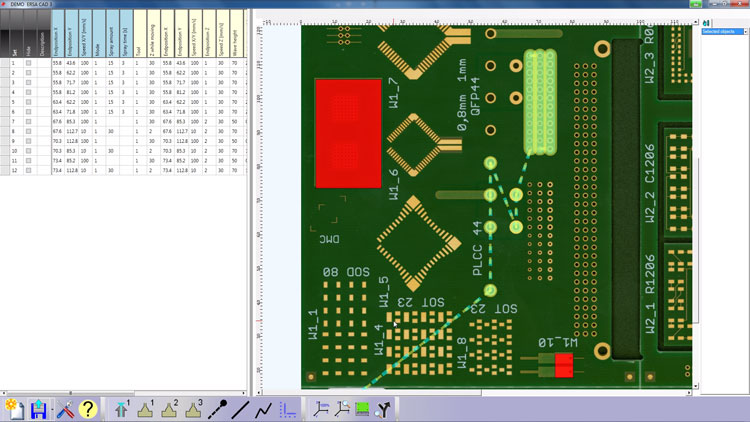This screenshot has width=750, height=422.
Task: Click the green board image icon
Action: coord(361,409)
